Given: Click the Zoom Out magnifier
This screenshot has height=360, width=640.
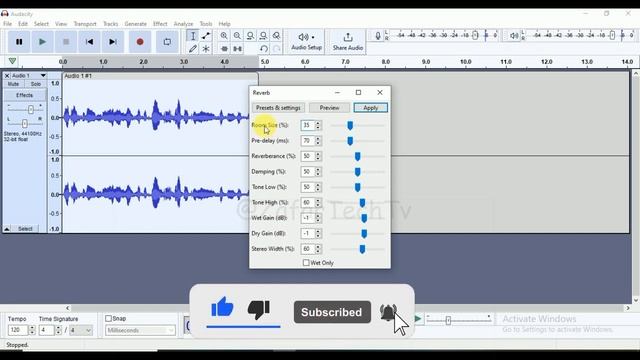Looking at the screenshot, I should (237, 36).
